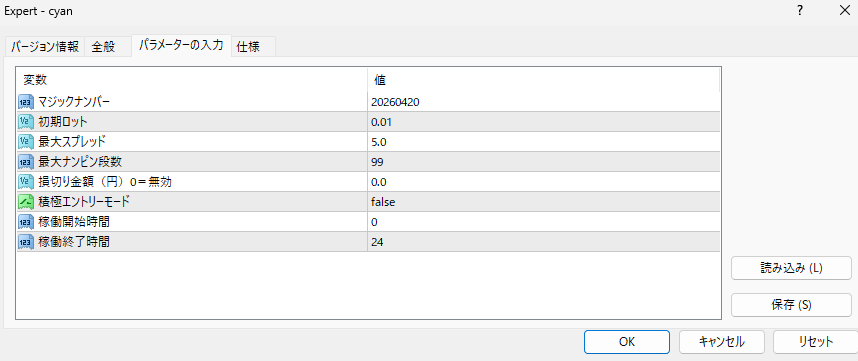The height and width of the screenshot is (361, 858).
Task: Click the integer icon beside 稼働終了時間
Action: click(x=26, y=241)
